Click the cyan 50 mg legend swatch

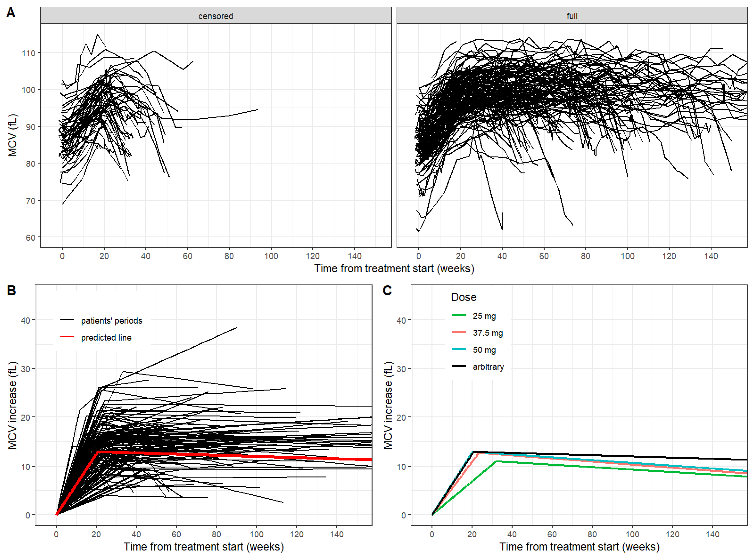[x=459, y=349]
